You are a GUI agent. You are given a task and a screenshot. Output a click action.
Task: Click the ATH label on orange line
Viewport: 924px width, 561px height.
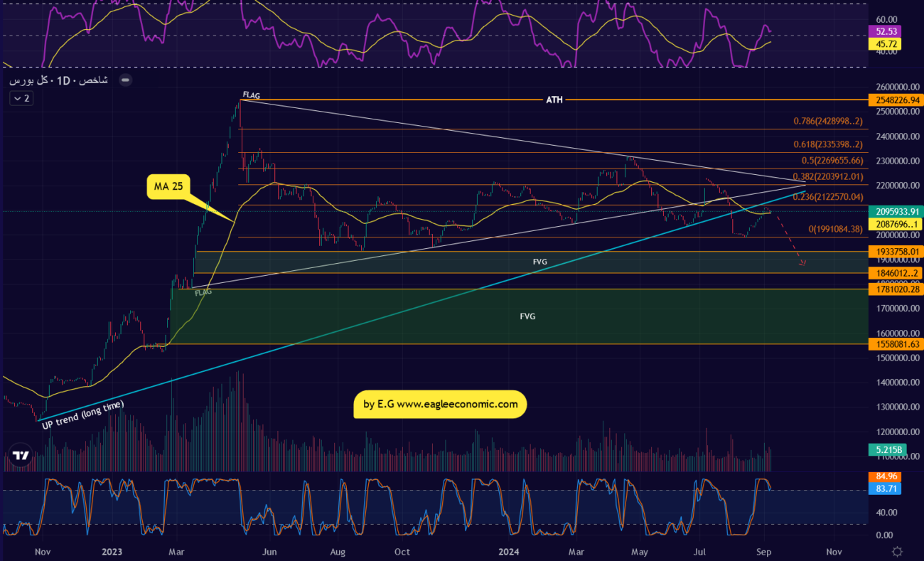(x=554, y=100)
